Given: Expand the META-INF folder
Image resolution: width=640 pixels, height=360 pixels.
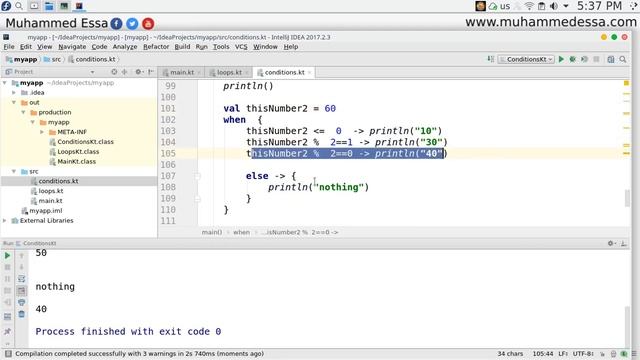Looking at the screenshot, I should coord(42,132).
